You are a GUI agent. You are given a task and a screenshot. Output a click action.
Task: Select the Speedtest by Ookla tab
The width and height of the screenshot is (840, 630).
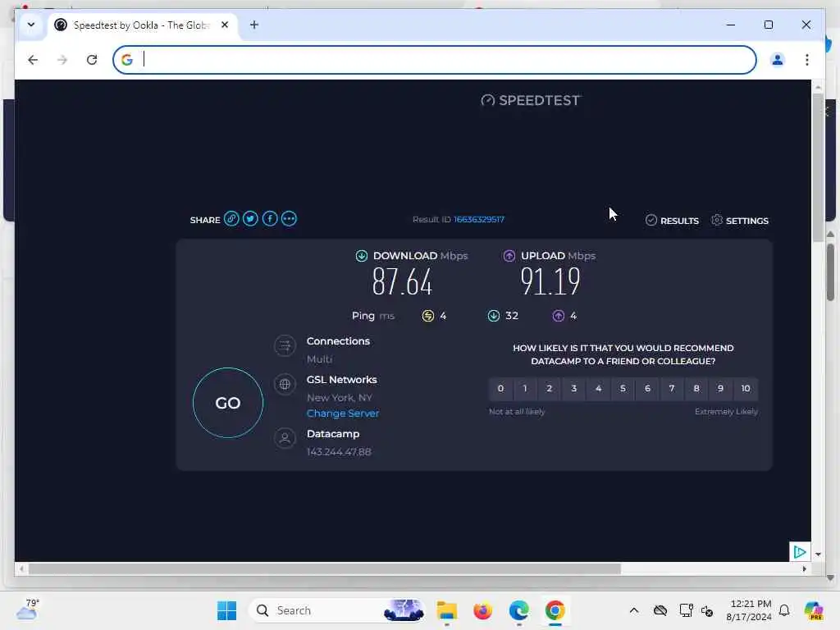(x=141, y=25)
